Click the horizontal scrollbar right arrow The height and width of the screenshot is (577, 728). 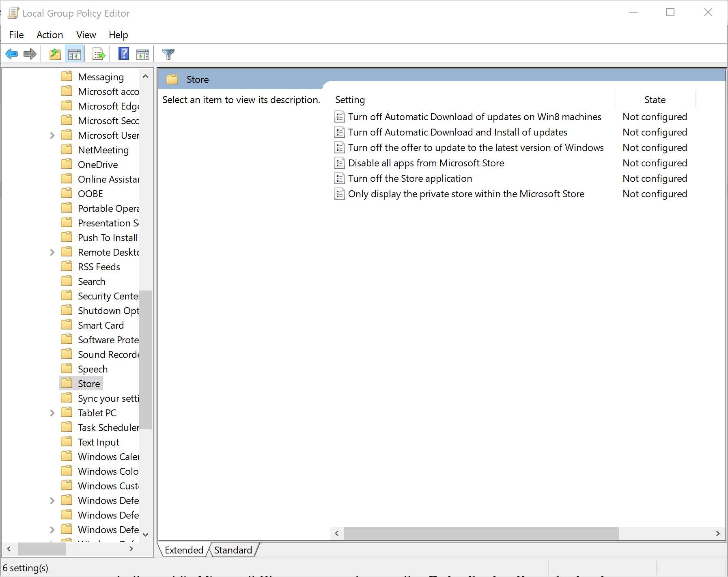click(x=717, y=533)
